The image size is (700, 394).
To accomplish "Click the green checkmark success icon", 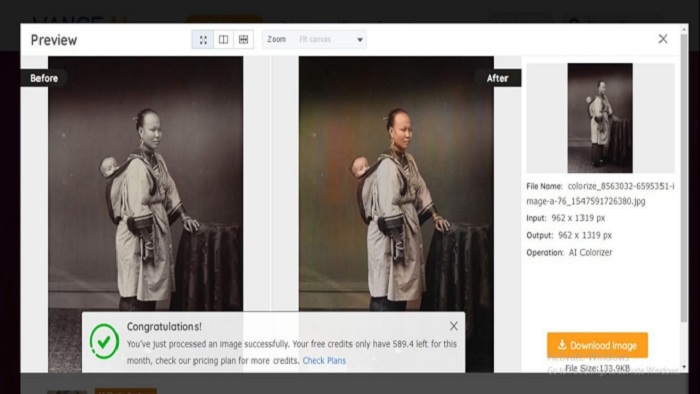I will click(x=104, y=341).
